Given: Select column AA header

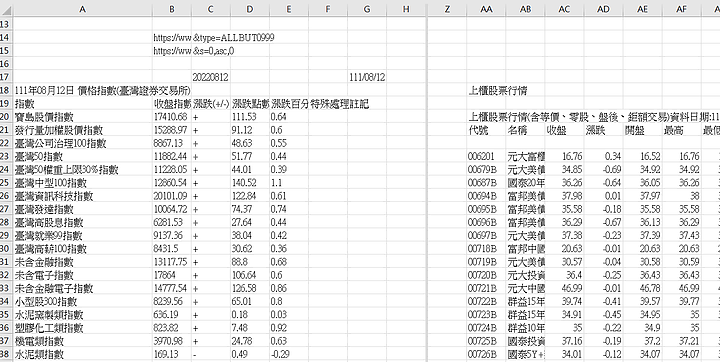Looking at the screenshot, I should click(x=486, y=8).
